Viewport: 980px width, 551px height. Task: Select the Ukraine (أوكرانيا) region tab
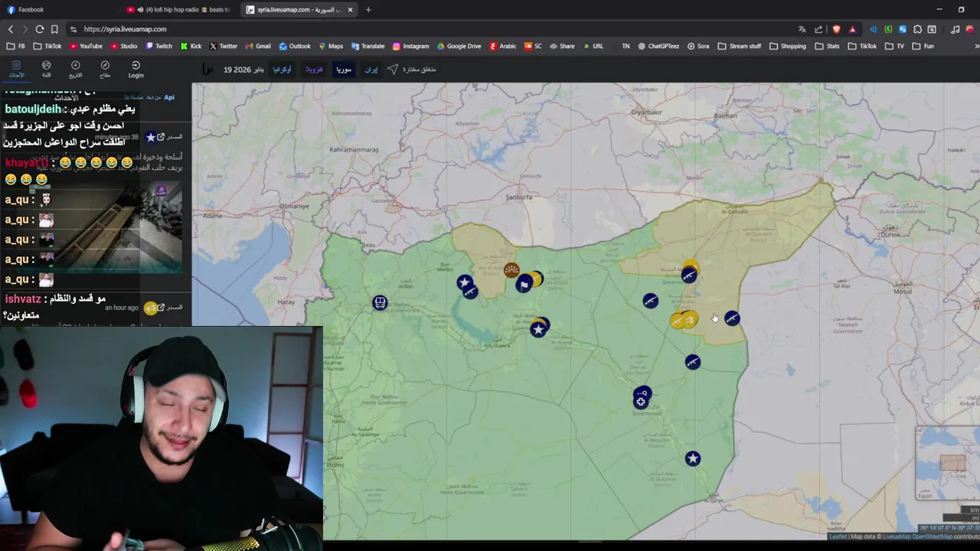[x=282, y=70]
